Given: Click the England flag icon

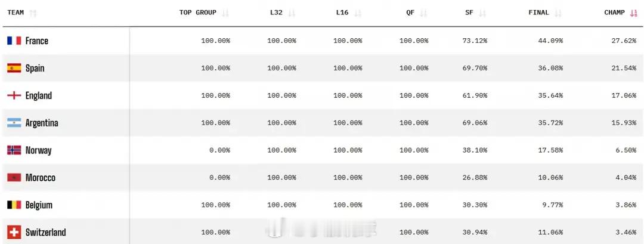Looking at the screenshot, I should [x=14, y=95].
